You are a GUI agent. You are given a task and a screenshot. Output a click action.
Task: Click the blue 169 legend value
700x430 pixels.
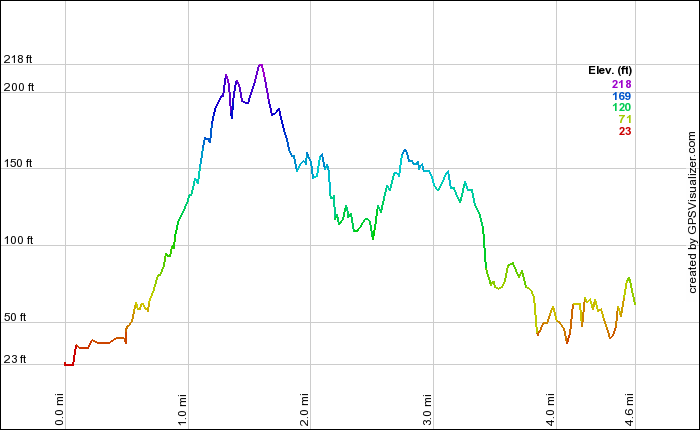pos(621,96)
